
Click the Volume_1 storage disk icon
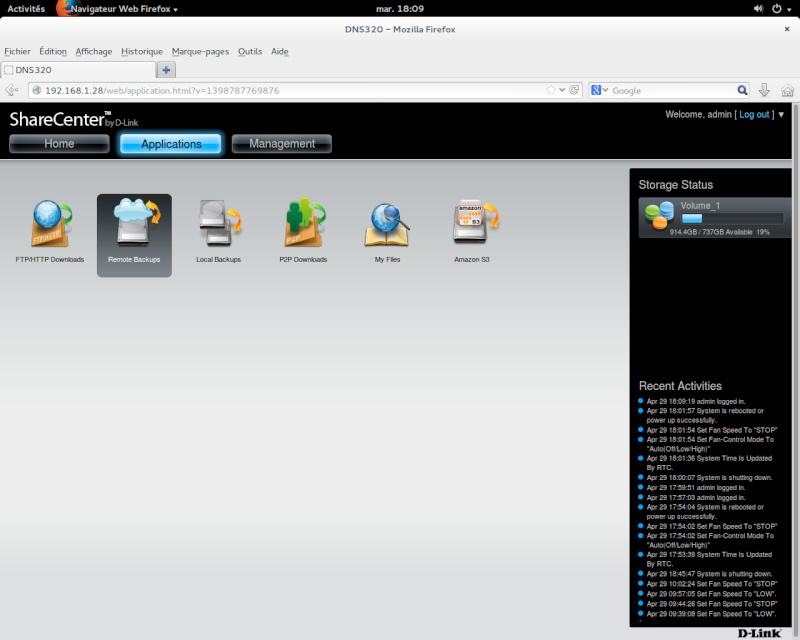[659, 216]
